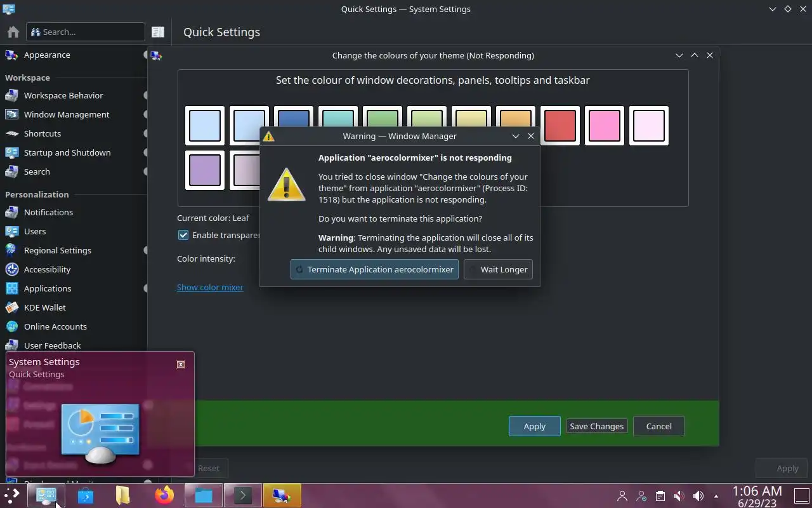This screenshot has width=812, height=508.
Task: Open Appearance settings
Action: click(47, 55)
